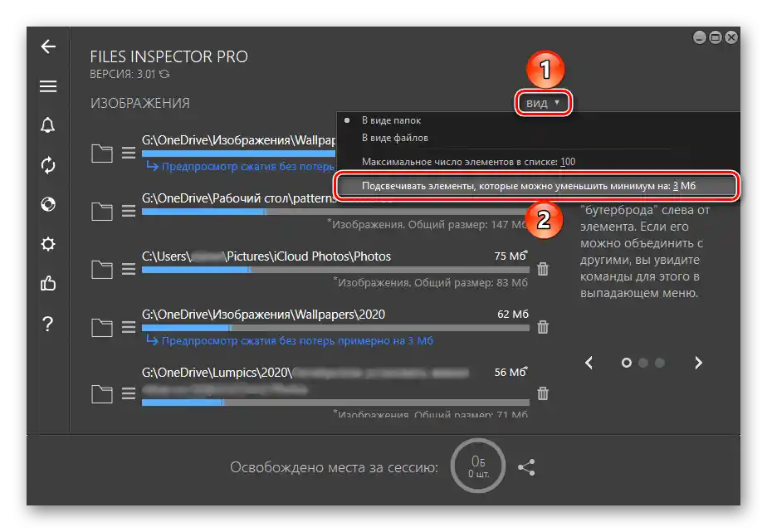
Task: Click the Wallpapers\2020 size progress bar
Action: click(x=335, y=328)
